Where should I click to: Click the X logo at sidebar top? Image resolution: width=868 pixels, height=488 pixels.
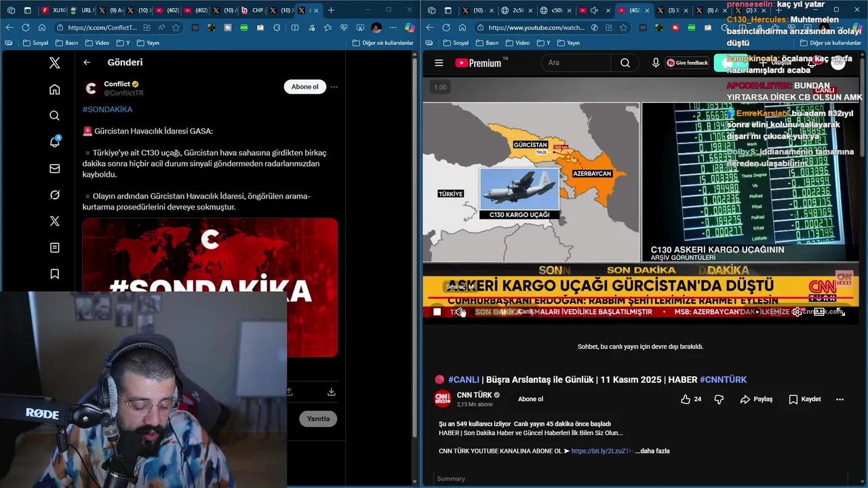pos(55,63)
